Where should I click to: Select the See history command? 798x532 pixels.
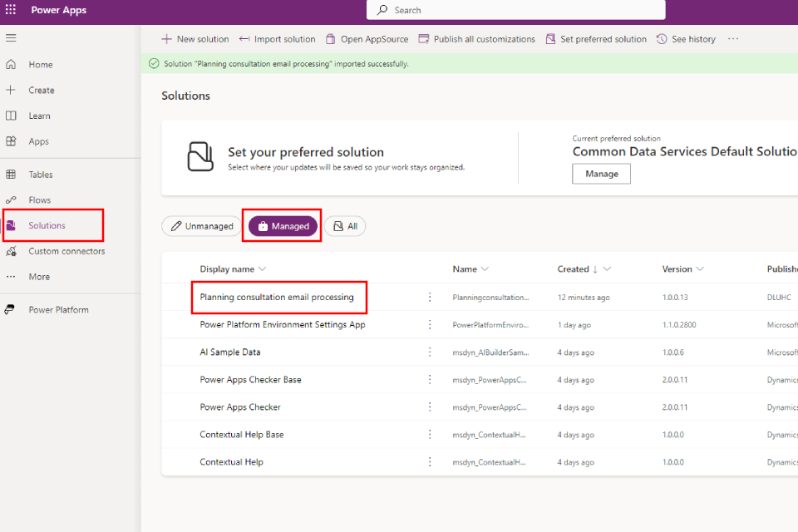point(686,39)
